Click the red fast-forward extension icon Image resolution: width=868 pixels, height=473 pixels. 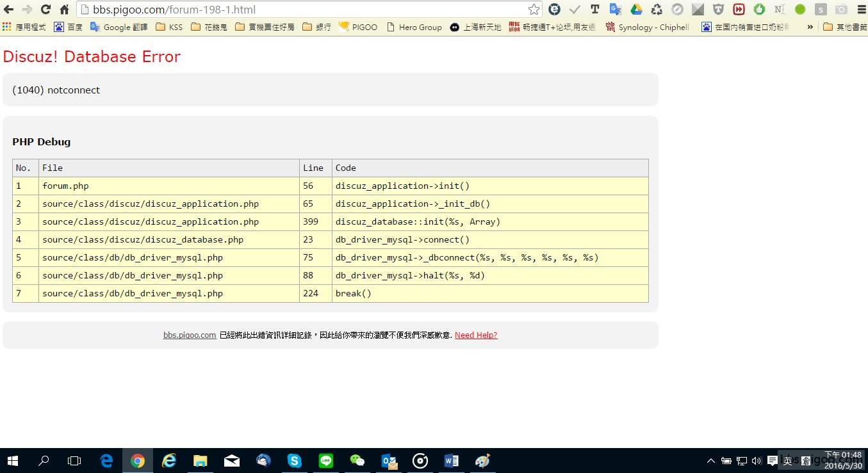pyautogui.click(x=739, y=10)
